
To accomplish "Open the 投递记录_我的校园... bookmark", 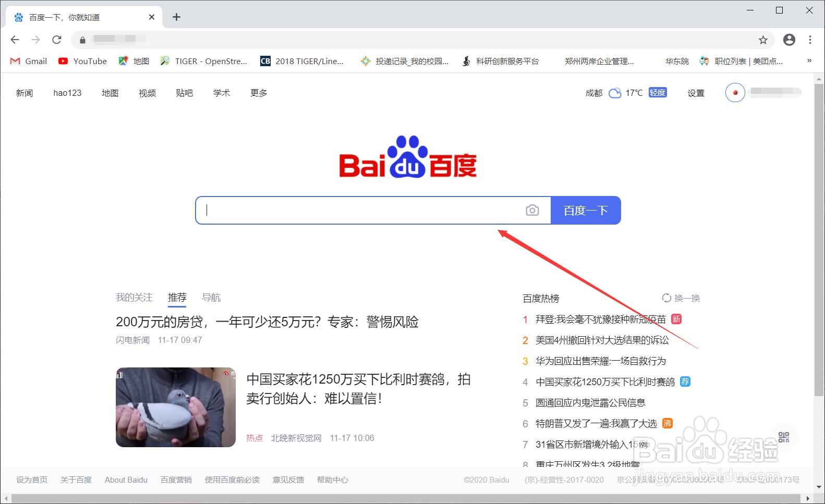I will coord(404,61).
